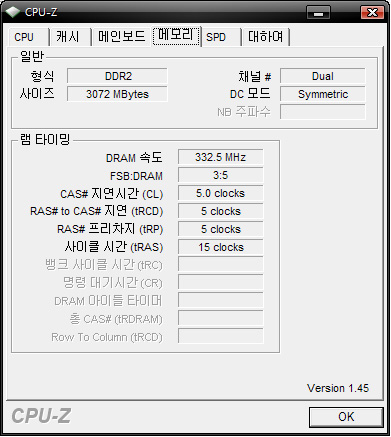Select the 3072 MBytes size field
This screenshot has width=391, height=437.
point(117,94)
